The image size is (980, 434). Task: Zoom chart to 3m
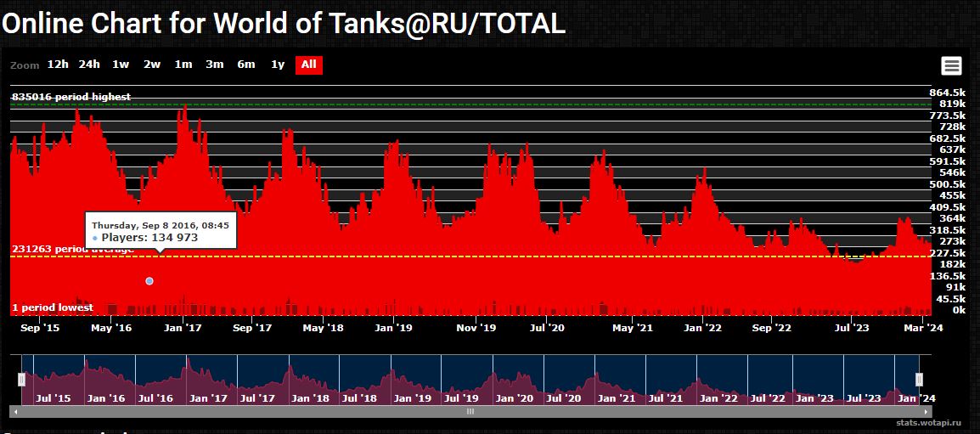click(x=215, y=65)
